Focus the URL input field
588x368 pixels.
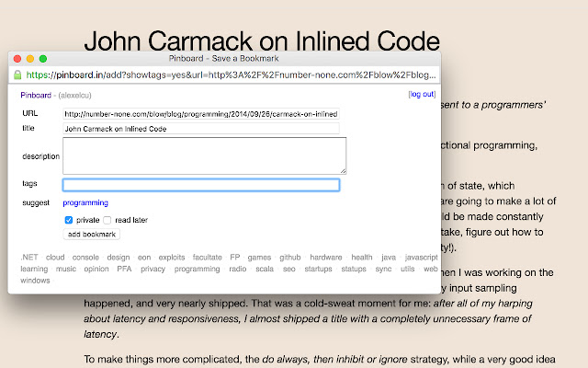201,114
